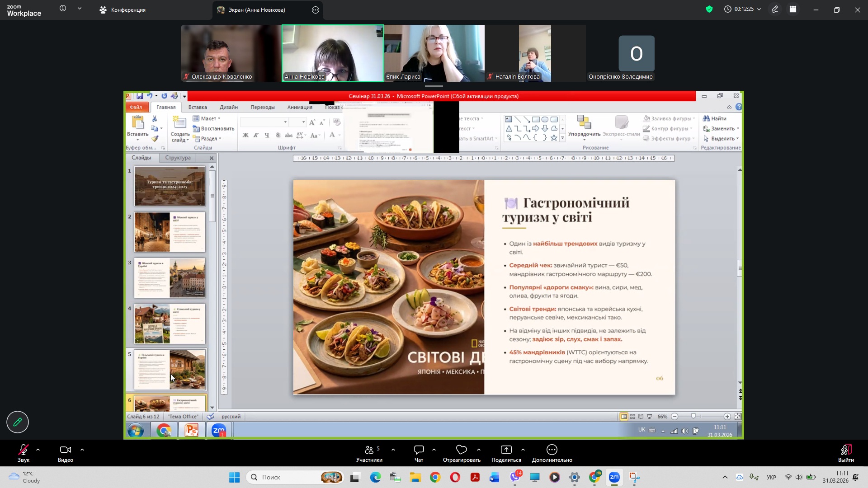868x488 pixels.
Task: Click the encryption shield icon
Action: (x=709, y=9)
